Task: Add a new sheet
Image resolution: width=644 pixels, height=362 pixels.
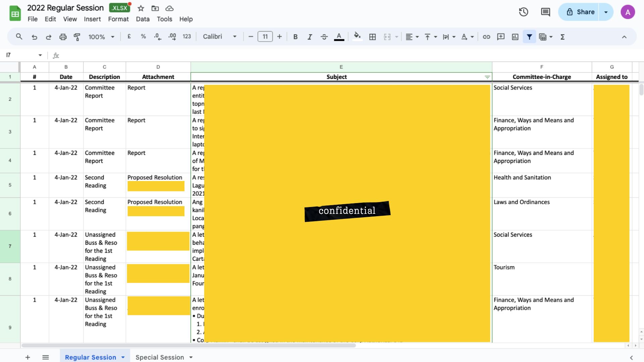Action: [28, 357]
